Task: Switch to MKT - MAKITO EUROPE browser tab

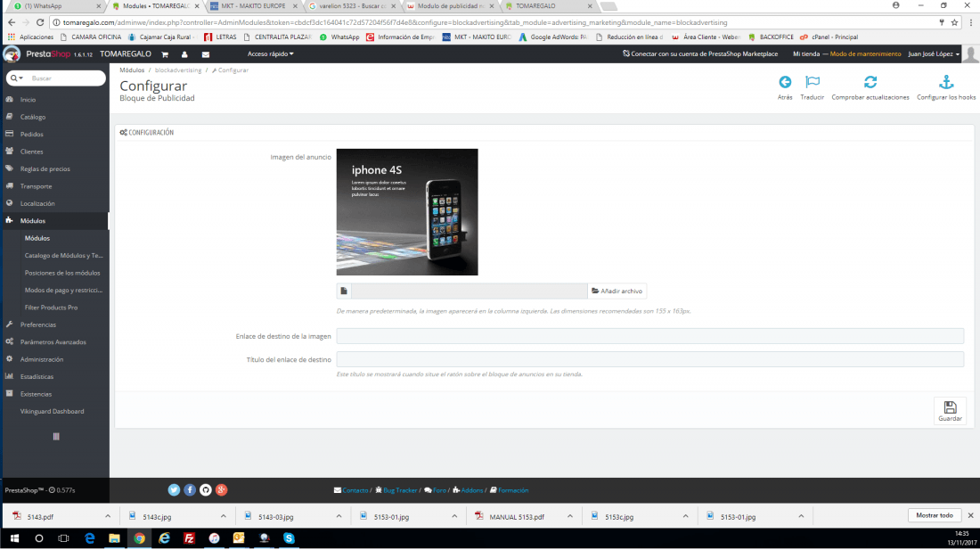Action: pyautogui.click(x=253, y=6)
